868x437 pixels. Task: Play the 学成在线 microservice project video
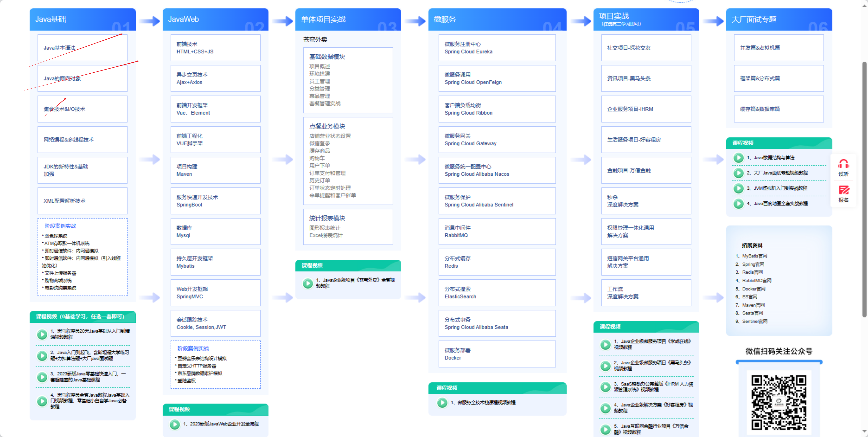pos(606,344)
